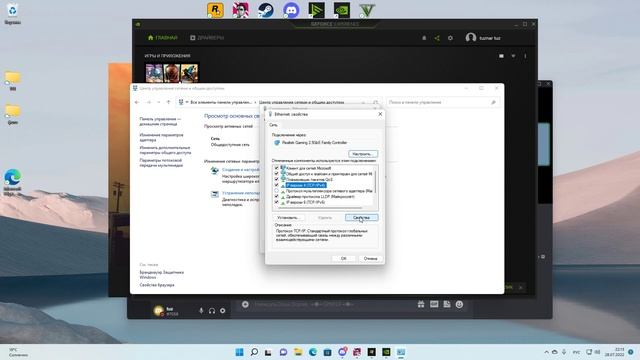The image size is (640, 360).
Task: Open the user profile avatar in GeForce Experience
Action: [x=471, y=38]
